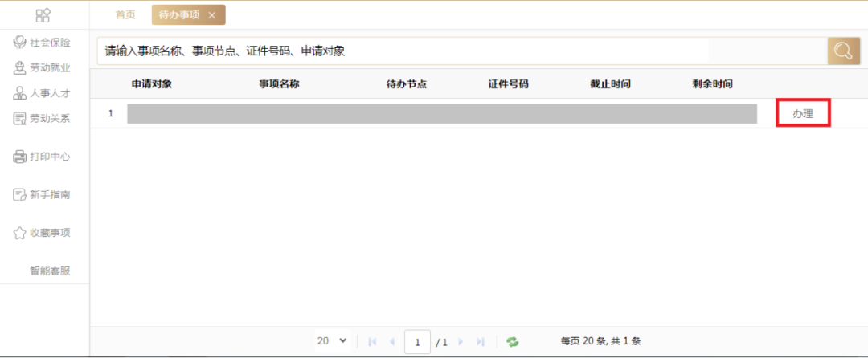
Task: Close the 待办事项 tab
Action: point(211,15)
